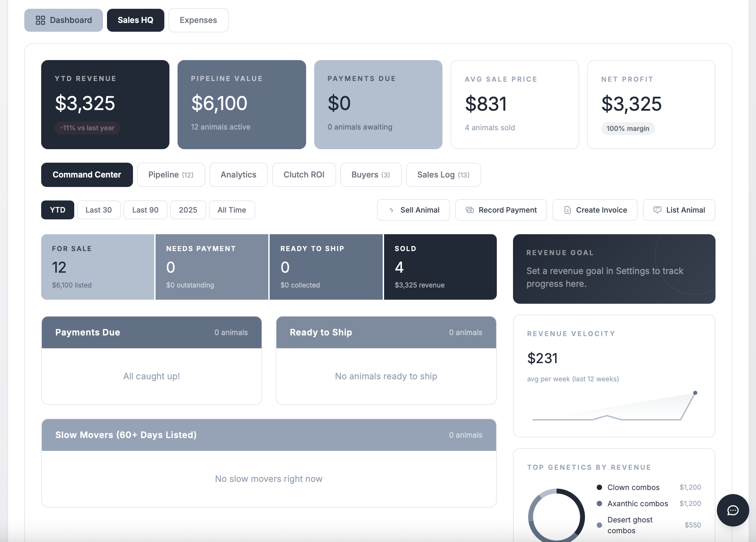This screenshot has height=542, width=756.
Task: Click the Desert ghost combos label
Action: coord(630,525)
